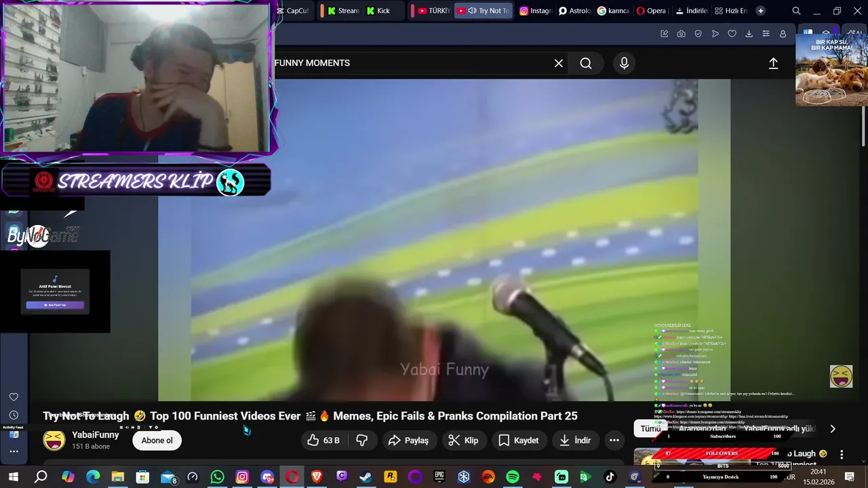This screenshot has height=488, width=868.
Task: Open a new tab with plus button
Action: 760,11
